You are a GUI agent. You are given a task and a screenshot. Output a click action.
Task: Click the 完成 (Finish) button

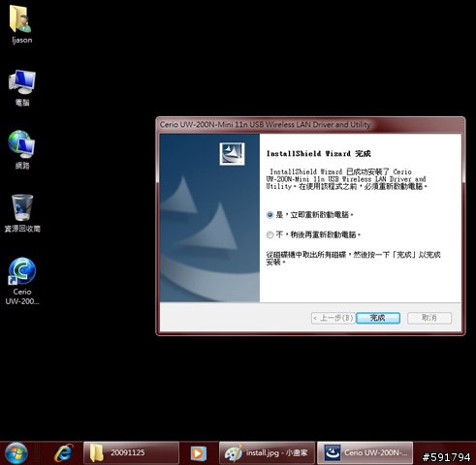pos(378,318)
